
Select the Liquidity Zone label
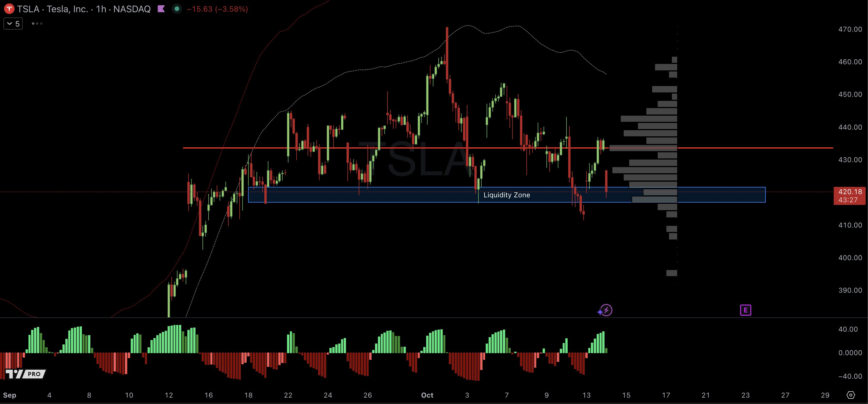[x=507, y=195]
